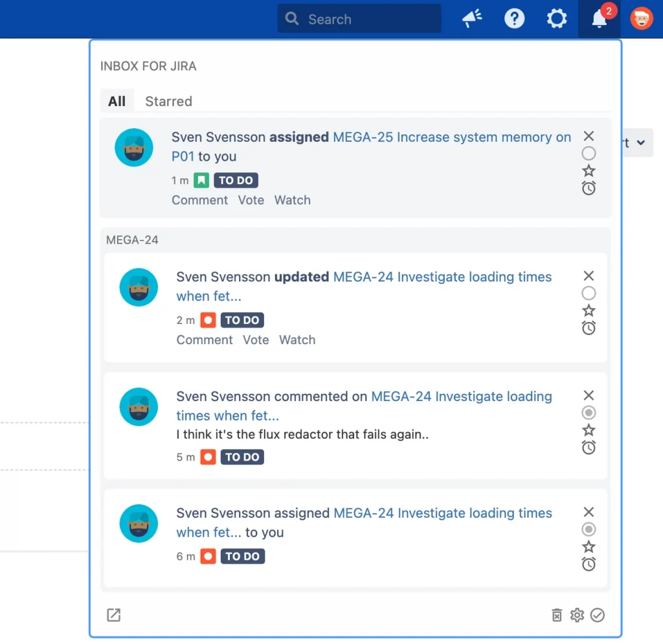Dismiss the MEGA-24 assigned notification

coord(588,512)
